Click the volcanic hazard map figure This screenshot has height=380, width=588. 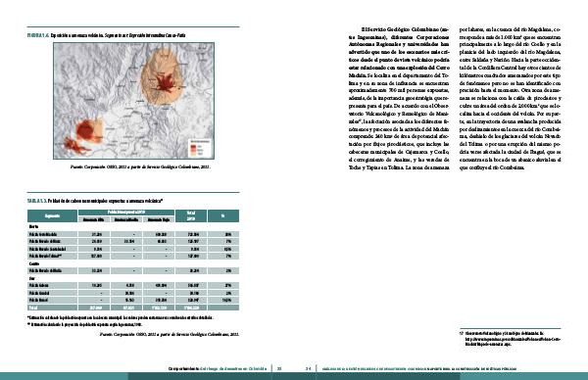(x=134, y=101)
